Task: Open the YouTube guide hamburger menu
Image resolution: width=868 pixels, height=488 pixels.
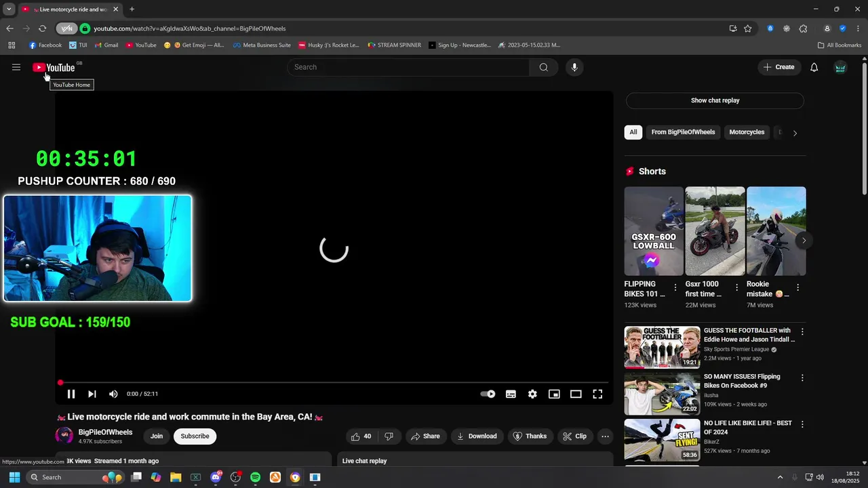Action: pos(16,67)
